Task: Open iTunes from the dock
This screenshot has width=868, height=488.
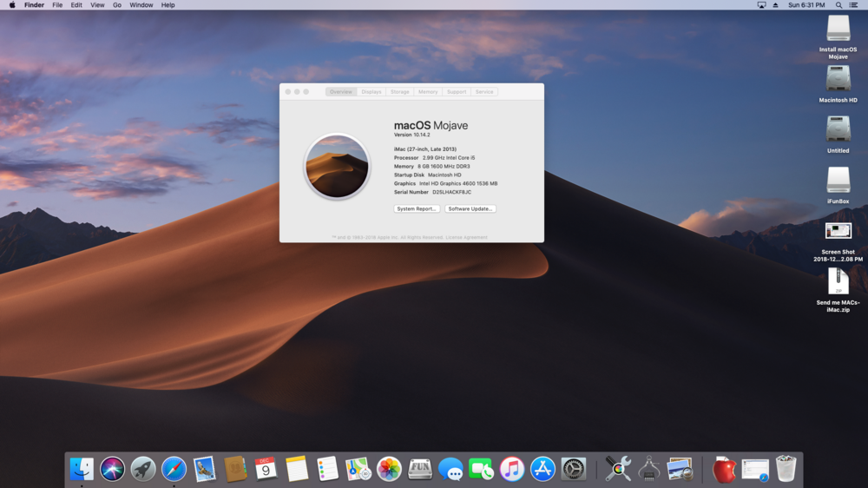Action: (x=512, y=469)
